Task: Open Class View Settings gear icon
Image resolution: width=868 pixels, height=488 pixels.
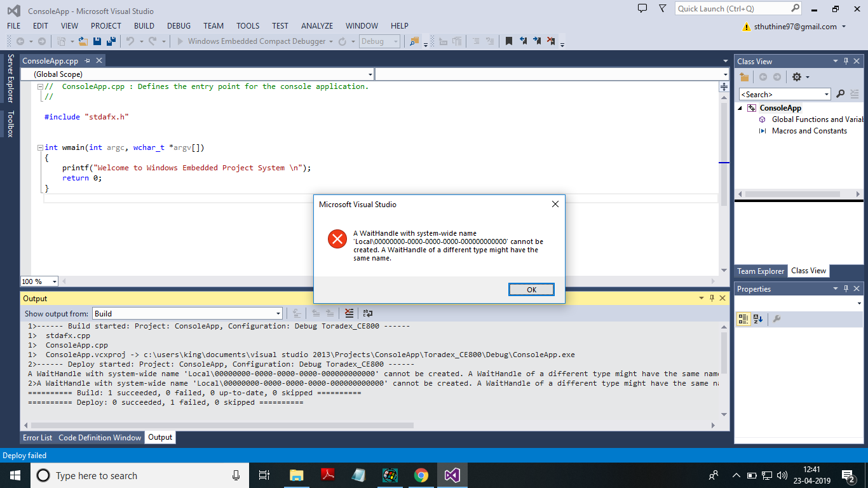Action: 796,77
